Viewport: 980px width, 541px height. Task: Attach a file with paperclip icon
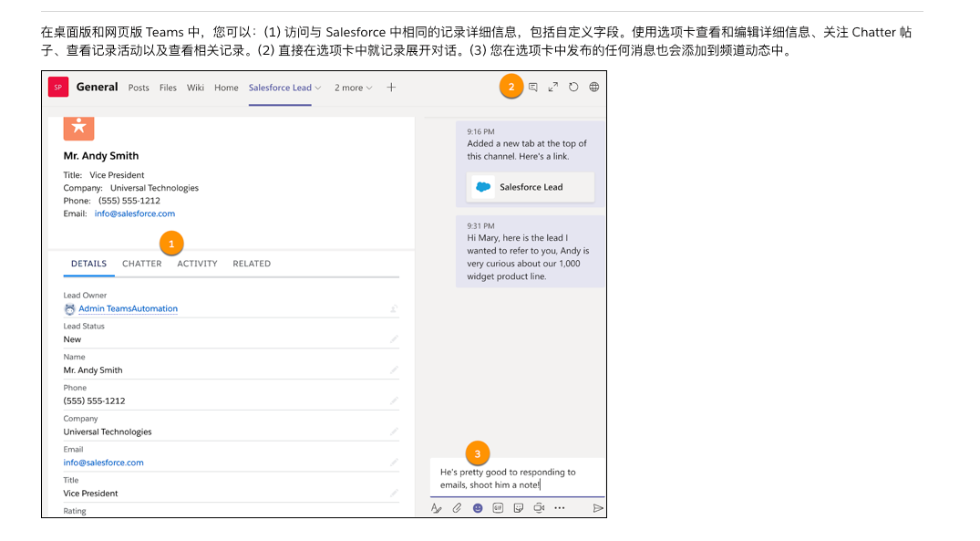point(457,508)
